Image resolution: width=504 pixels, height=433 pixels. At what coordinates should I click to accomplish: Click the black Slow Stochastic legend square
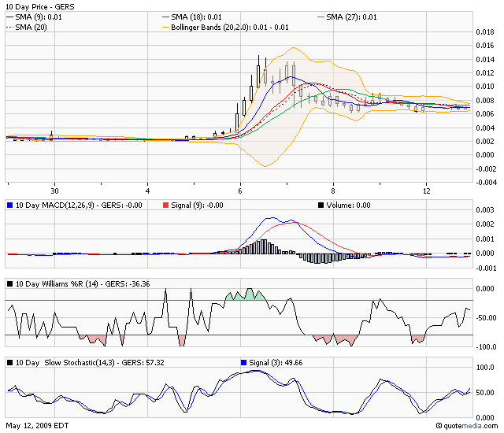tap(9, 362)
